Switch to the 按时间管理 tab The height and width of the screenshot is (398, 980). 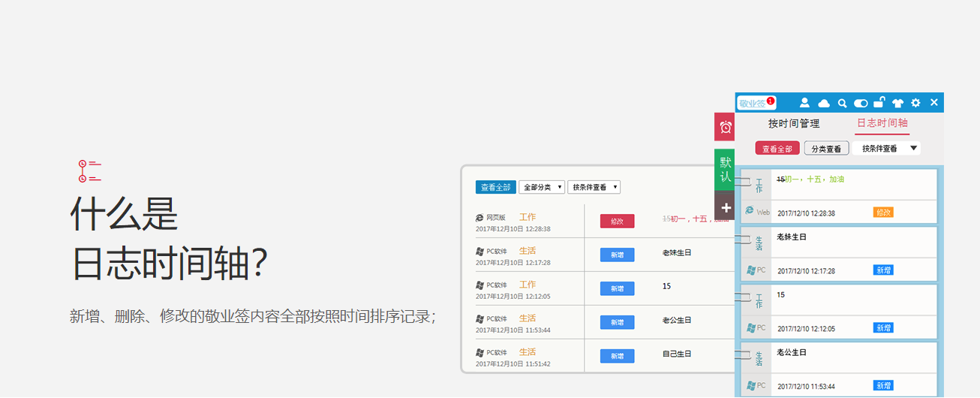click(x=794, y=123)
